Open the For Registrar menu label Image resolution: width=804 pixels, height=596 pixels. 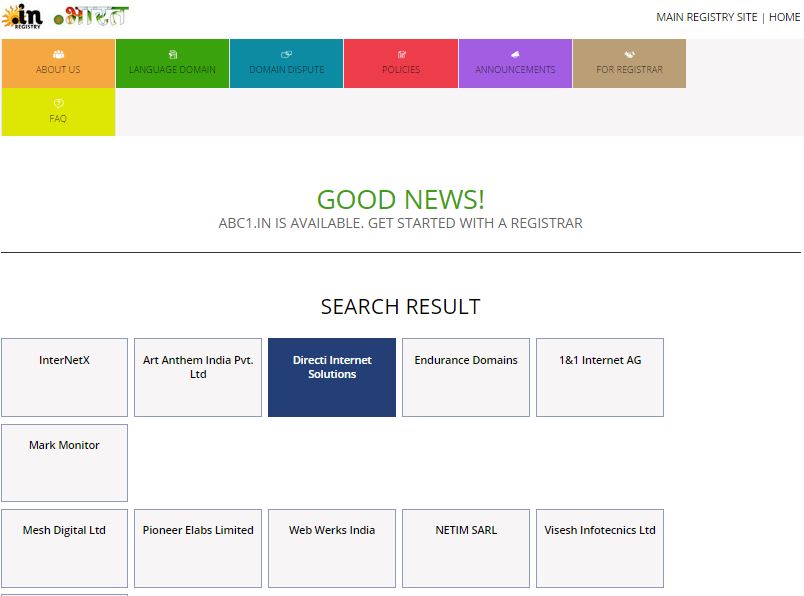(x=630, y=69)
